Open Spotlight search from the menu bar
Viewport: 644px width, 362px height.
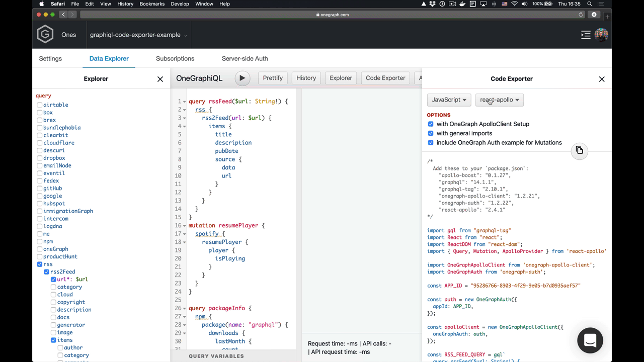click(589, 4)
